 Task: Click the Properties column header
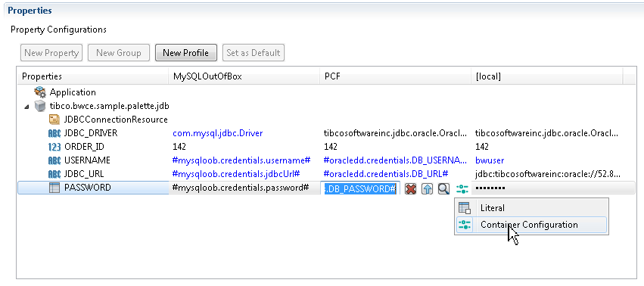tap(92, 76)
